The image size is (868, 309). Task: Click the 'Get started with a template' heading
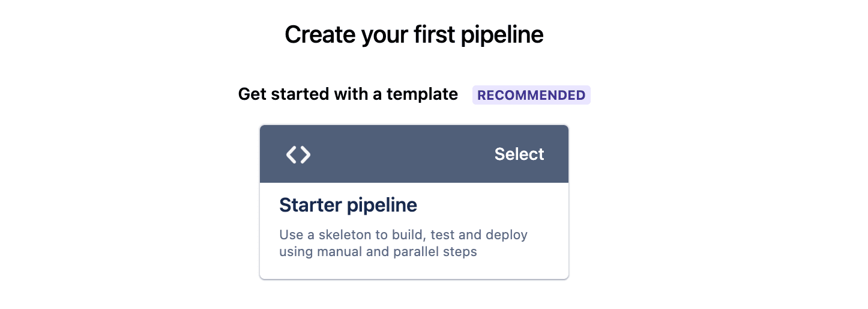(348, 94)
